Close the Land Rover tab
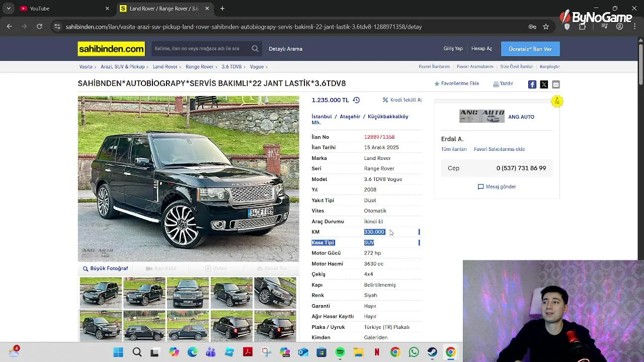The height and width of the screenshot is (362, 644). click(207, 9)
